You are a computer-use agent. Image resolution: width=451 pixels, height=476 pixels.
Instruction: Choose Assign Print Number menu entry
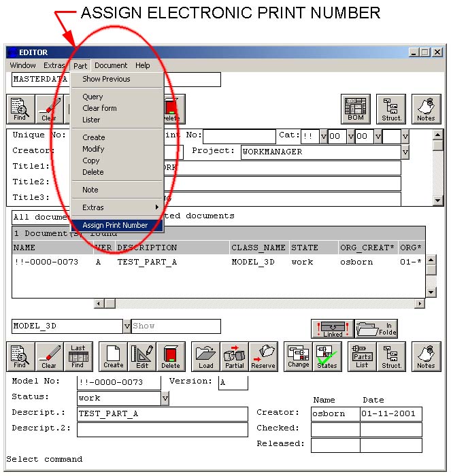115,225
